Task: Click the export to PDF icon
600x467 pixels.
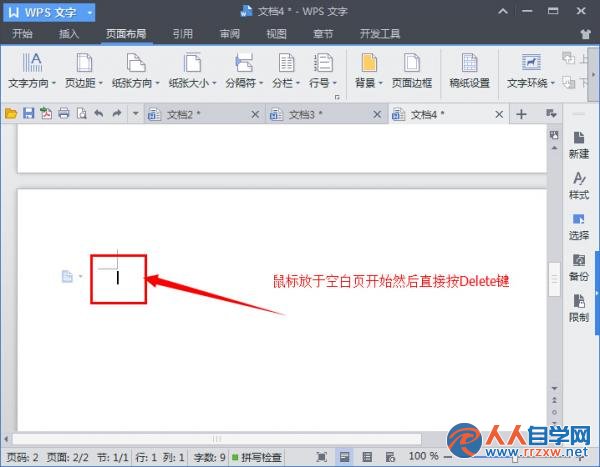Action: [46, 114]
